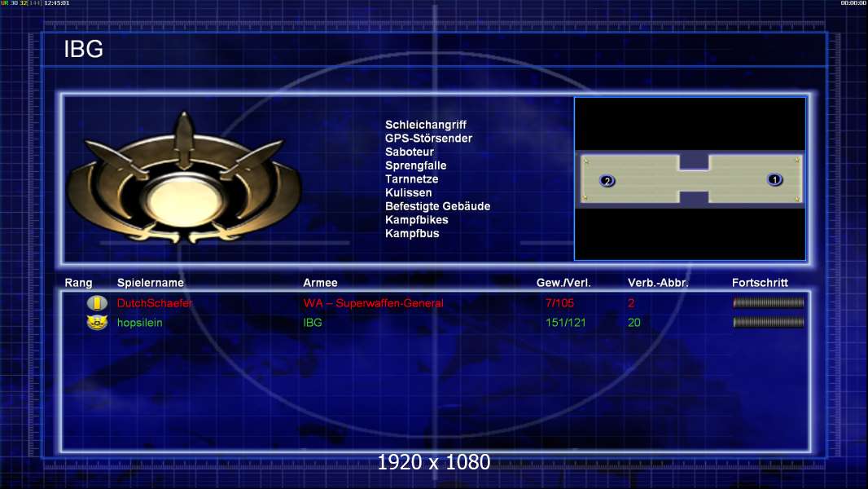Click the IBG faction emblem
Screen dimensions: 868x489
coord(184,178)
